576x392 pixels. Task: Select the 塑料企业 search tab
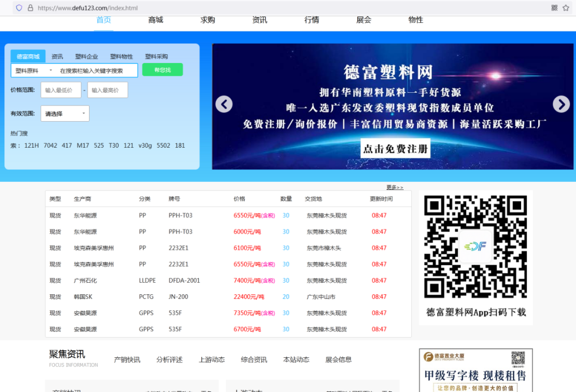(86, 56)
